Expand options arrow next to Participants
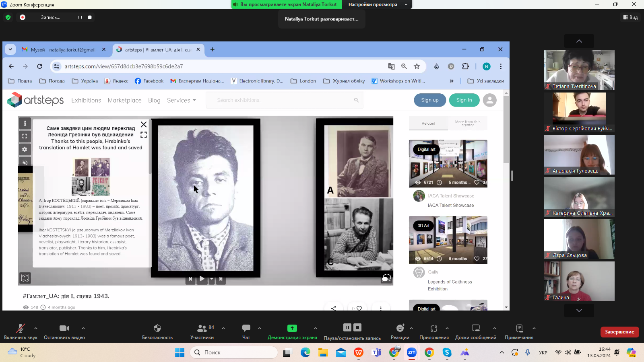The height and width of the screenshot is (362, 644). tap(223, 328)
